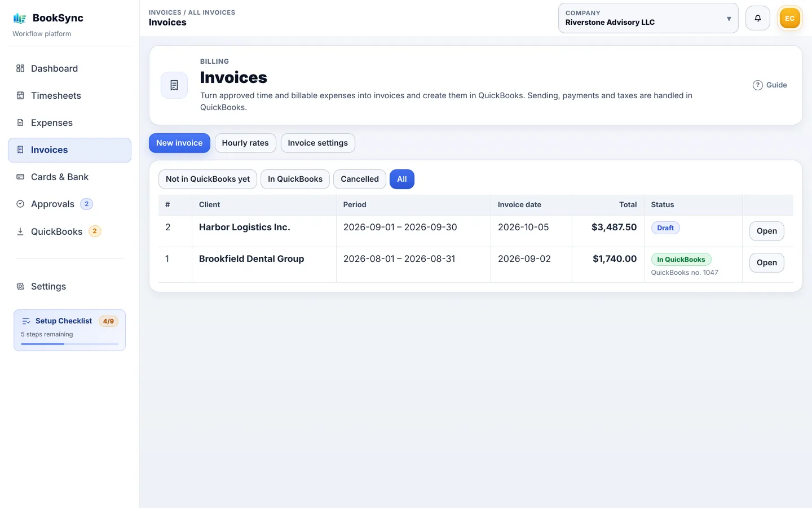Create a New invoice
The image size is (812, 508).
[179, 143]
